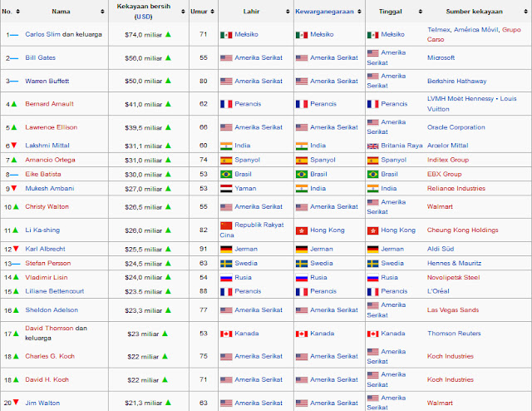Click the Mexico flag in Carlos Slim's Lahir cell
Image resolution: width=532 pixels, height=411 pixels.
pos(226,35)
